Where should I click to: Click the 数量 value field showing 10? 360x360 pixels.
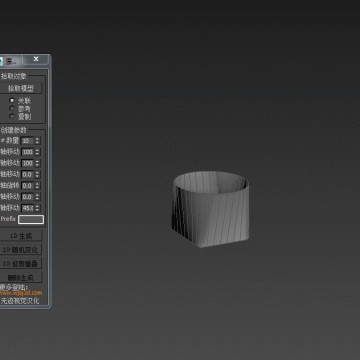pyautogui.click(x=27, y=141)
